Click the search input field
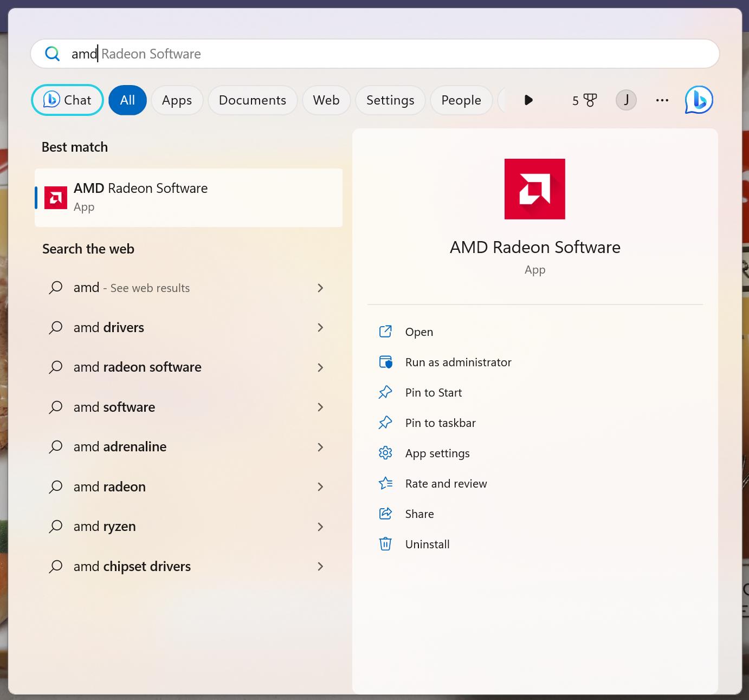The image size is (749, 700). pos(379,54)
